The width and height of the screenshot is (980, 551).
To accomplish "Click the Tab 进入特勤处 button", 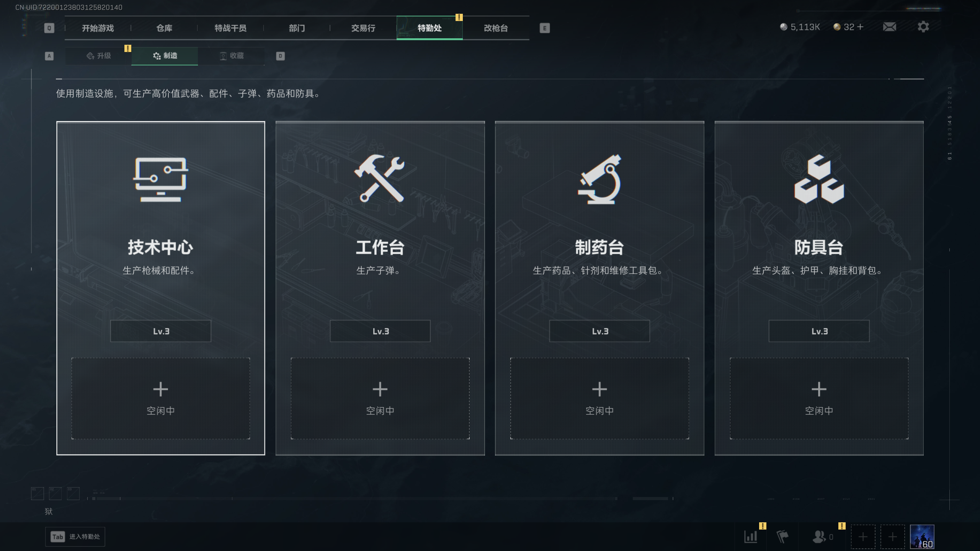I will click(75, 536).
